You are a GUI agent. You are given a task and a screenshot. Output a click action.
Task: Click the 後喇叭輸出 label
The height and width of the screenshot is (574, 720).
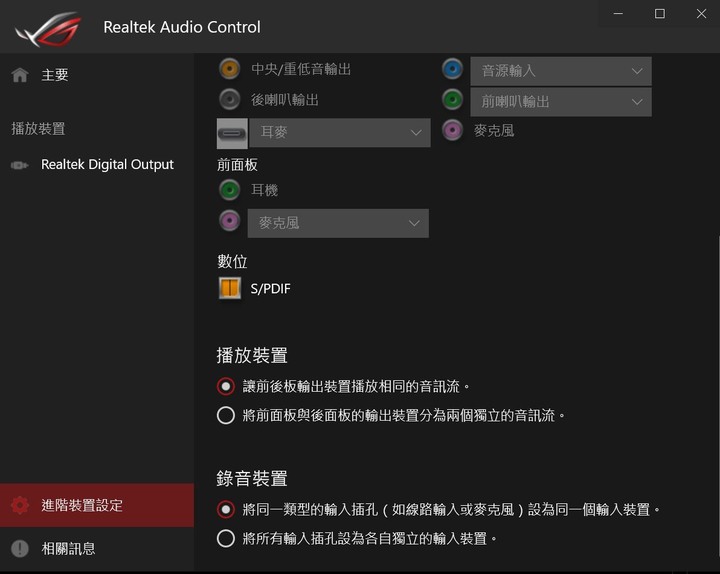[x=285, y=100]
